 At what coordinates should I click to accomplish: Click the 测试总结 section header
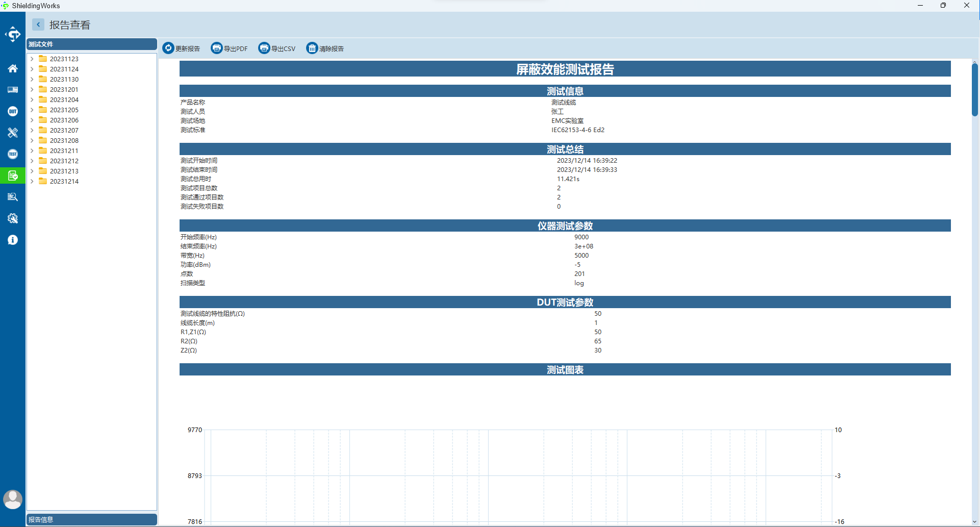tap(565, 149)
